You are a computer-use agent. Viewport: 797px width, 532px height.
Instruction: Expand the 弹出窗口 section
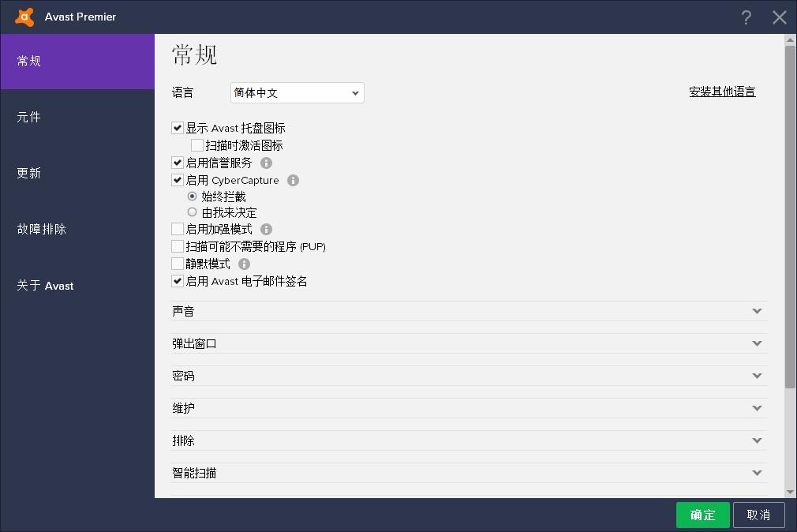pyautogui.click(x=470, y=344)
